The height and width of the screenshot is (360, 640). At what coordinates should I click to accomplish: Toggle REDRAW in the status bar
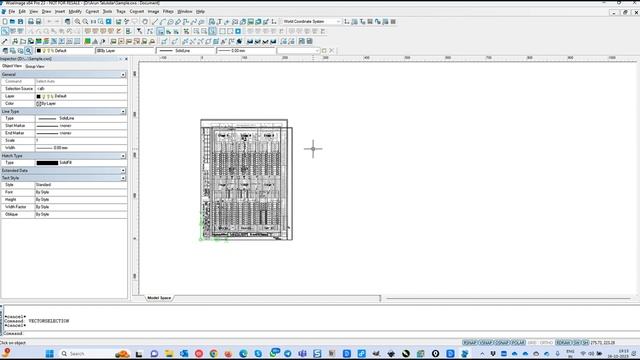(563, 342)
